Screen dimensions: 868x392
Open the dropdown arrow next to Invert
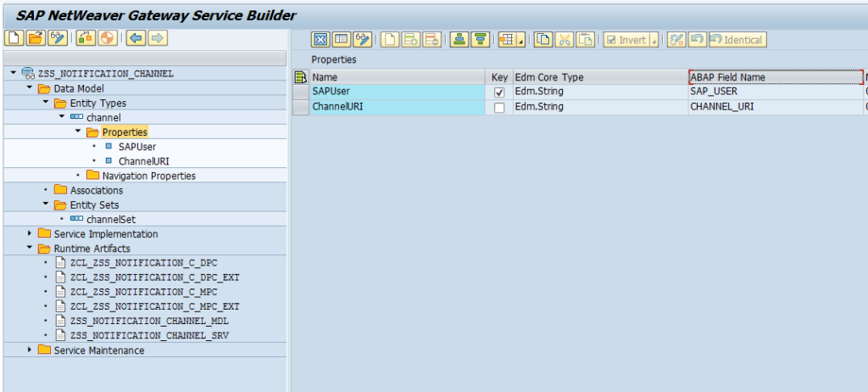[654, 40]
